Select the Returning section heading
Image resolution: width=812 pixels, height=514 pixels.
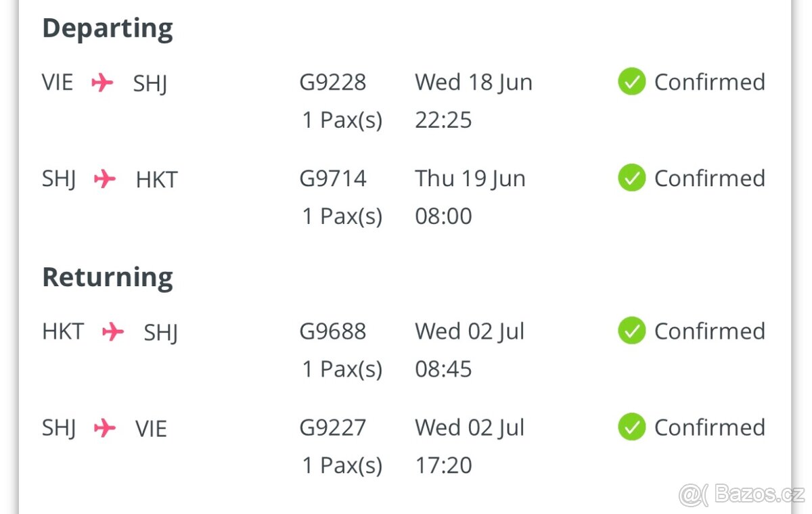(108, 278)
